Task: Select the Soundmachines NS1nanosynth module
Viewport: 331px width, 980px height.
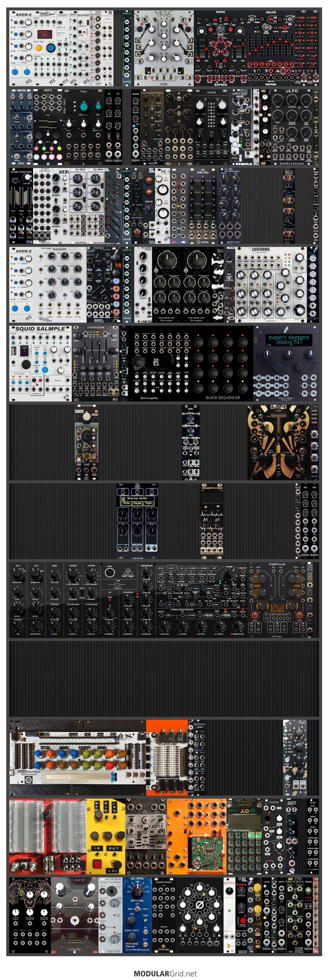Action: [x=78, y=758]
